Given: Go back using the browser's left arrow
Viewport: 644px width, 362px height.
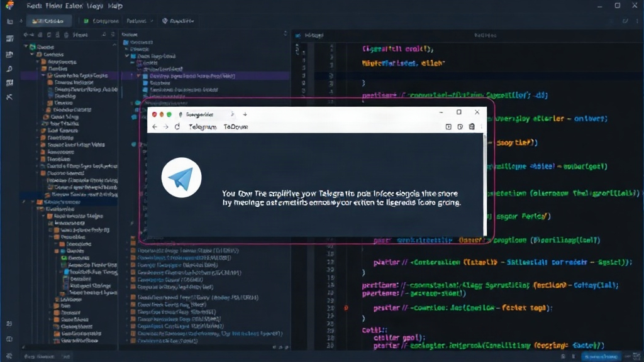Looking at the screenshot, I should point(155,127).
